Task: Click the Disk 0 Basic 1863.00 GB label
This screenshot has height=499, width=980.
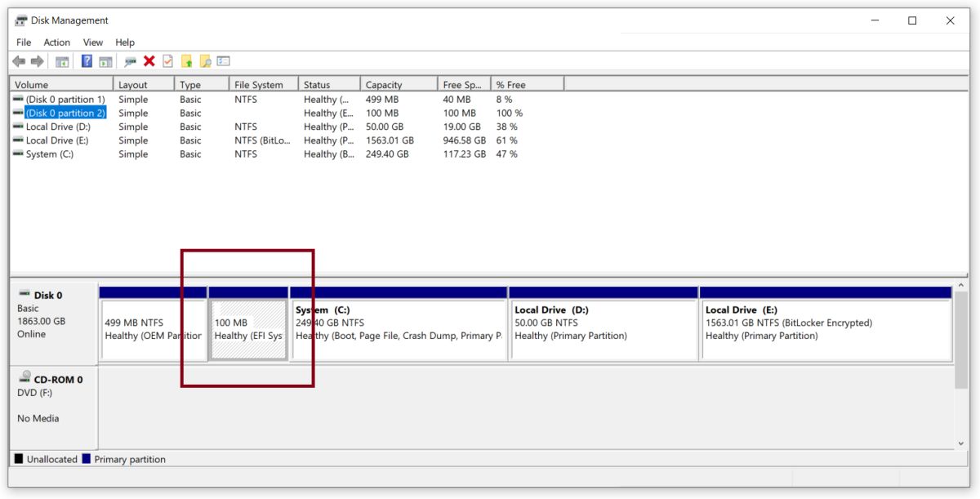Action: coord(53,322)
